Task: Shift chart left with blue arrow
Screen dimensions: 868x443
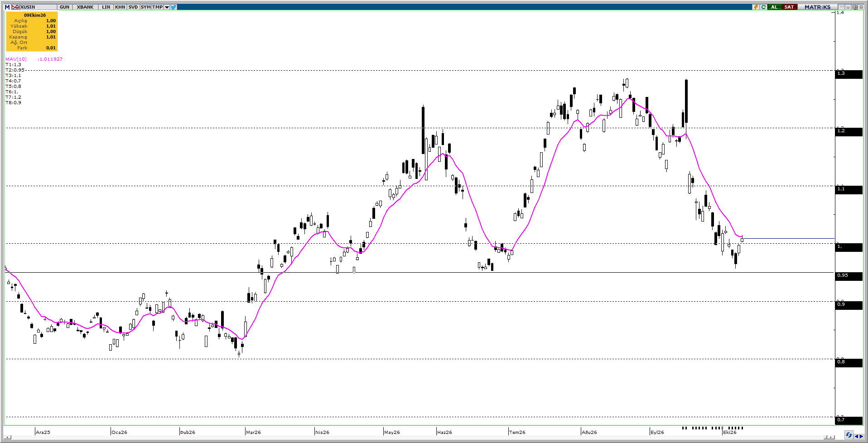Action: tap(856, 436)
